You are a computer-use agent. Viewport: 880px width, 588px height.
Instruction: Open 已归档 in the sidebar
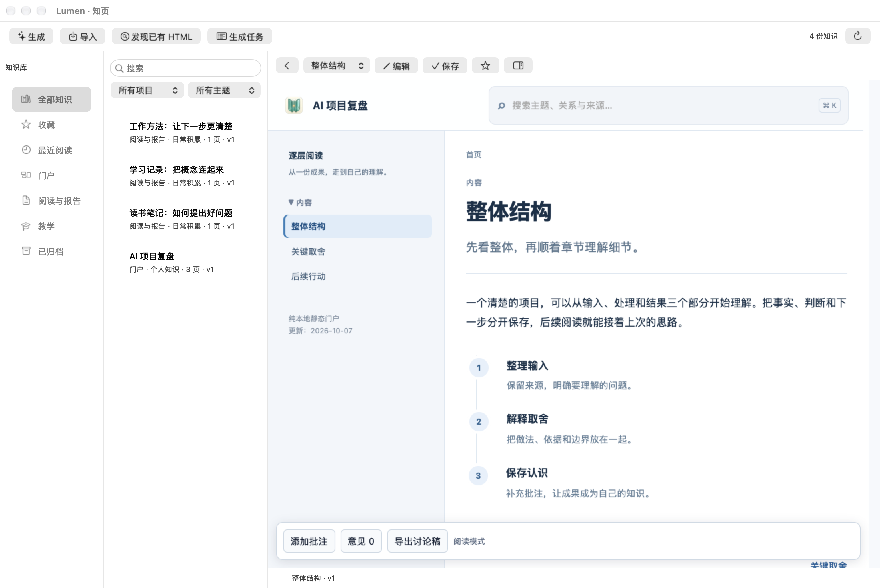[52, 251]
